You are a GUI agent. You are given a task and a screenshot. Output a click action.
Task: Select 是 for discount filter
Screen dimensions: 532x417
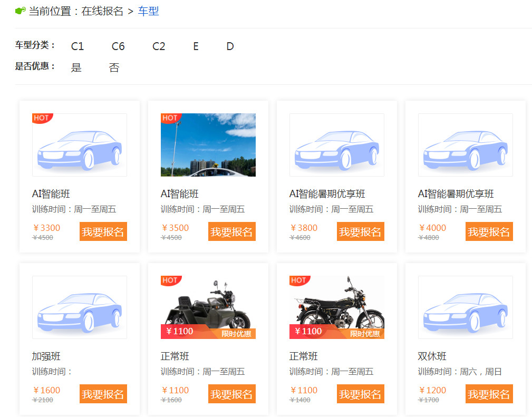(76, 67)
